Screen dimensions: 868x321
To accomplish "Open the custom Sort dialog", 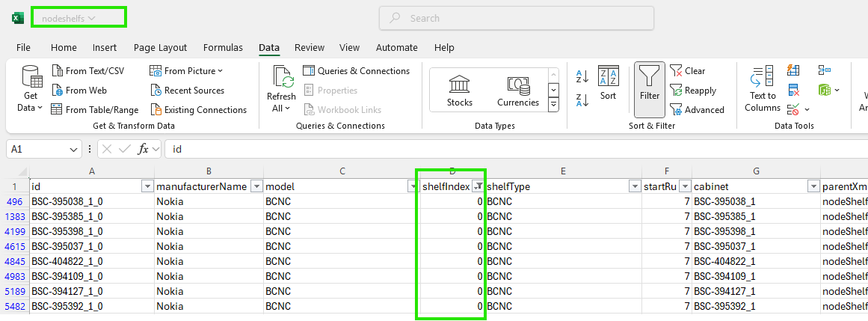I will [x=608, y=82].
